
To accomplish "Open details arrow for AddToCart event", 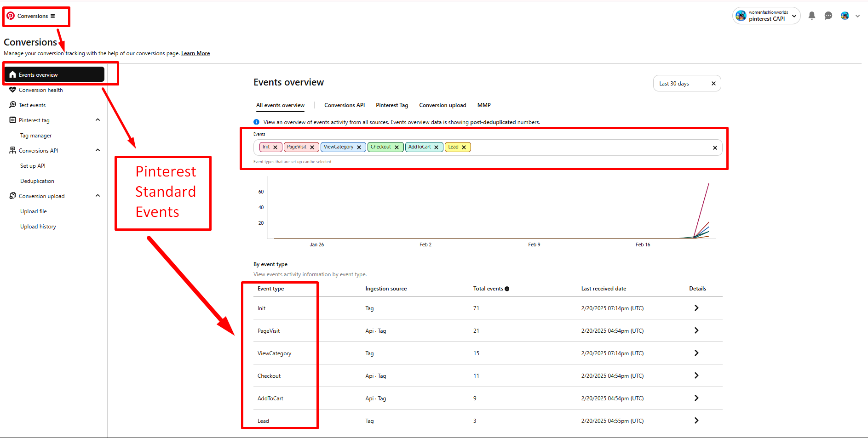I will (696, 398).
